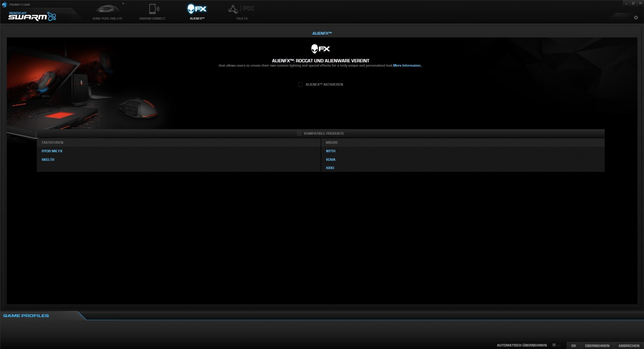The width and height of the screenshot is (644, 349).
Task: Open the Swarm Connect tab
Action: (152, 12)
